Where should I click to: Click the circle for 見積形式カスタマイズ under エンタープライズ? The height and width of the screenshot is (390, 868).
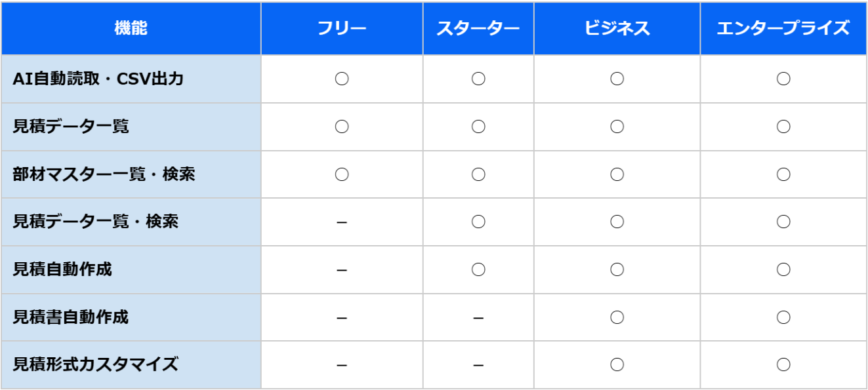(x=783, y=364)
